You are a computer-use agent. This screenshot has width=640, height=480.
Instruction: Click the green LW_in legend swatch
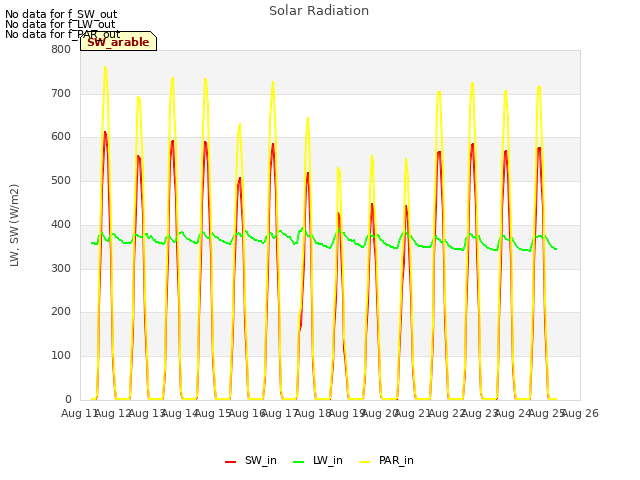point(299,462)
